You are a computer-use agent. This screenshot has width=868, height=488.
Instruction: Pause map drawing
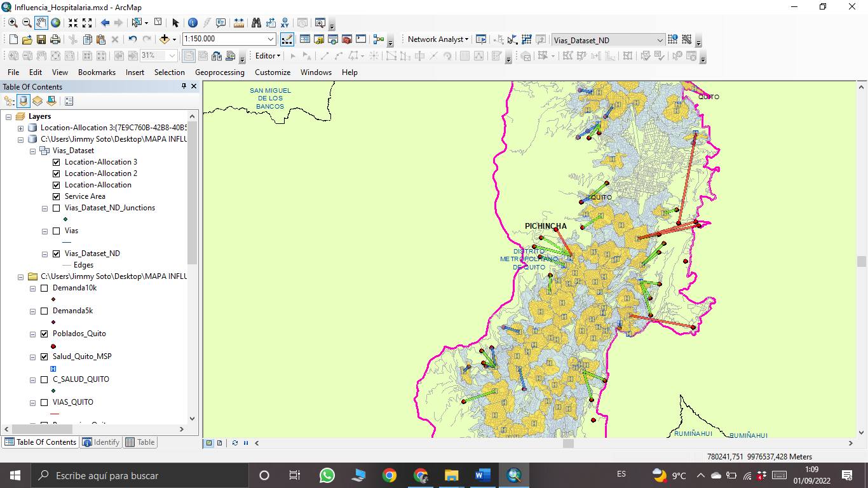point(246,443)
